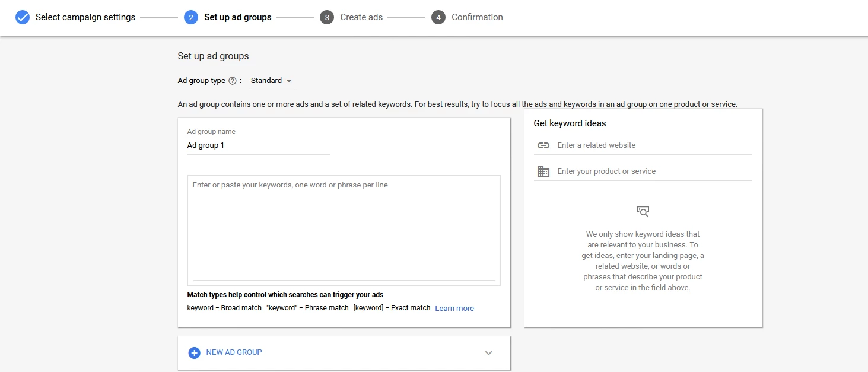Click the step 4 circle icon
The height and width of the screenshot is (372, 868).
click(438, 17)
